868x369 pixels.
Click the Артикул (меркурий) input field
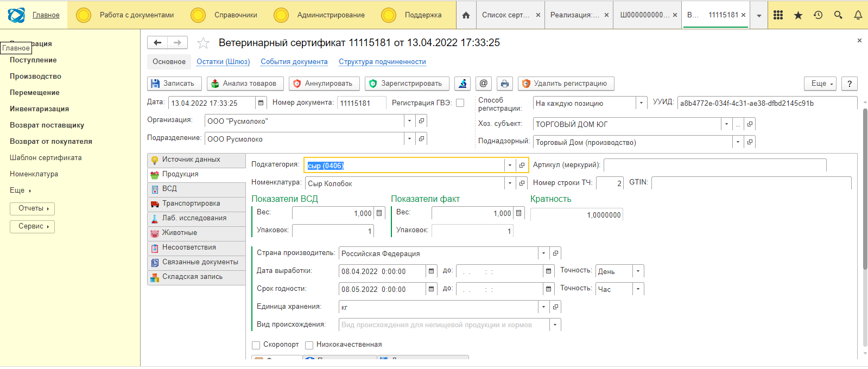[715, 166]
